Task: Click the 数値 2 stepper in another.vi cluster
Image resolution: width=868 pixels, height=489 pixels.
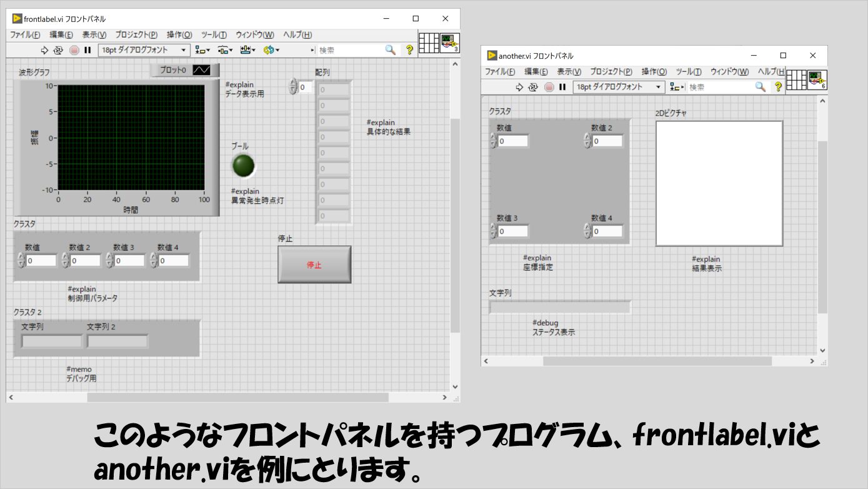Action: click(587, 141)
